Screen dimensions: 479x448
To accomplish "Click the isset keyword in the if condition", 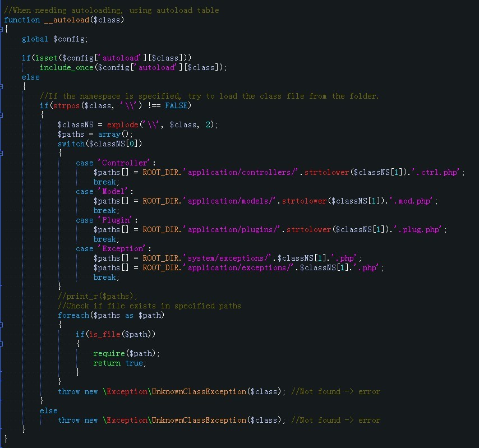I will coord(47,58).
